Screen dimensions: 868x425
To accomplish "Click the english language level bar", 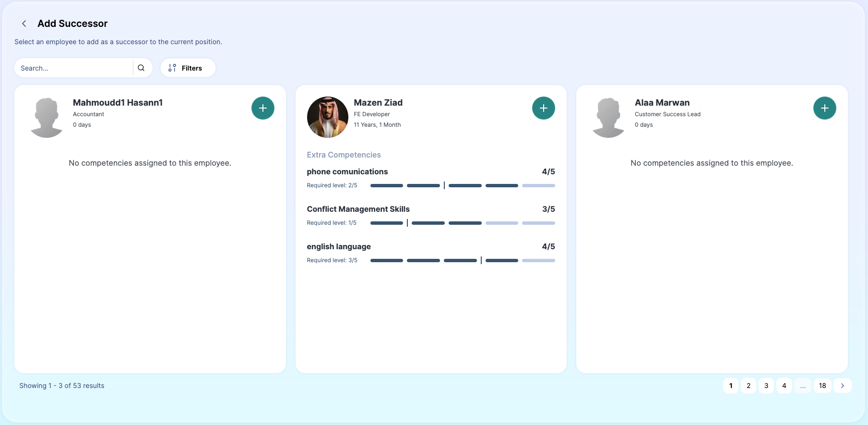I will pos(463,260).
